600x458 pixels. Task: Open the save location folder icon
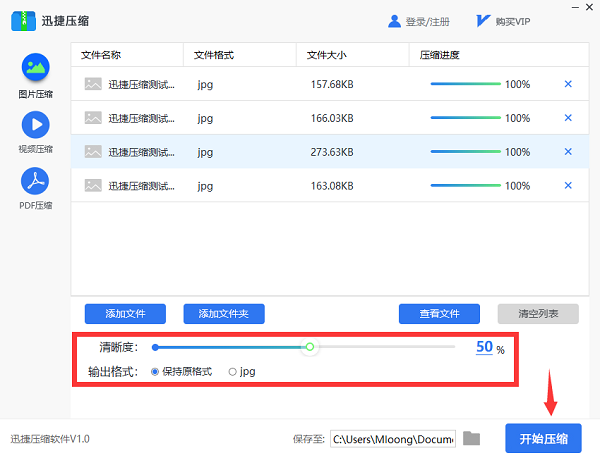pos(472,438)
